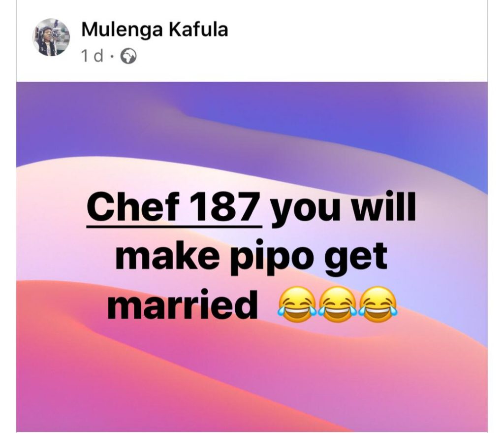This screenshot has width=504, height=433.
Task: Click the underline beneath Chef 187
Action: coord(175,227)
